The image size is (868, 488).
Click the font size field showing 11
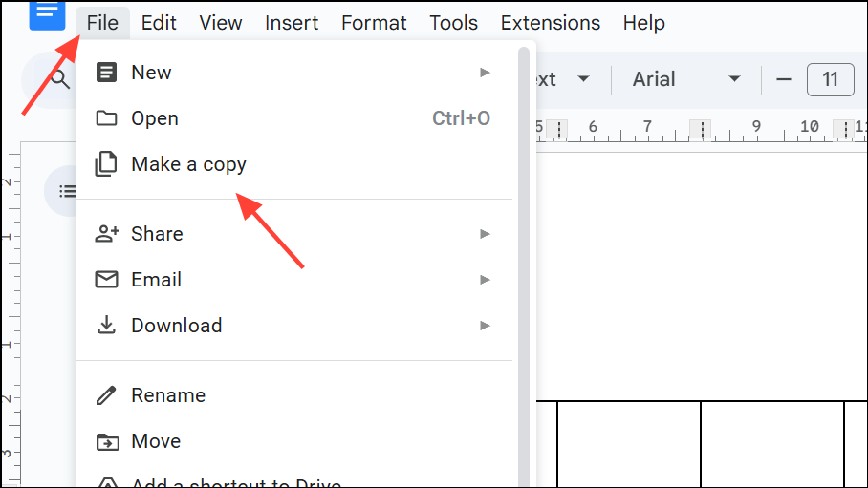tap(830, 79)
